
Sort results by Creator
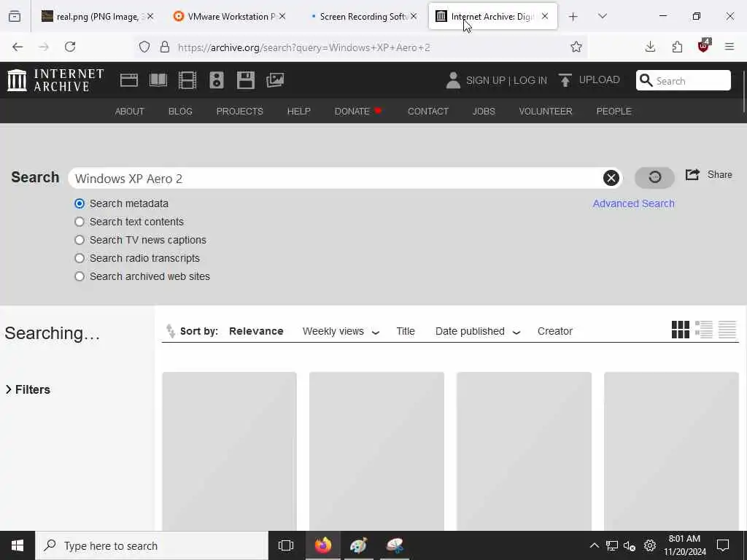(x=555, y=331)
